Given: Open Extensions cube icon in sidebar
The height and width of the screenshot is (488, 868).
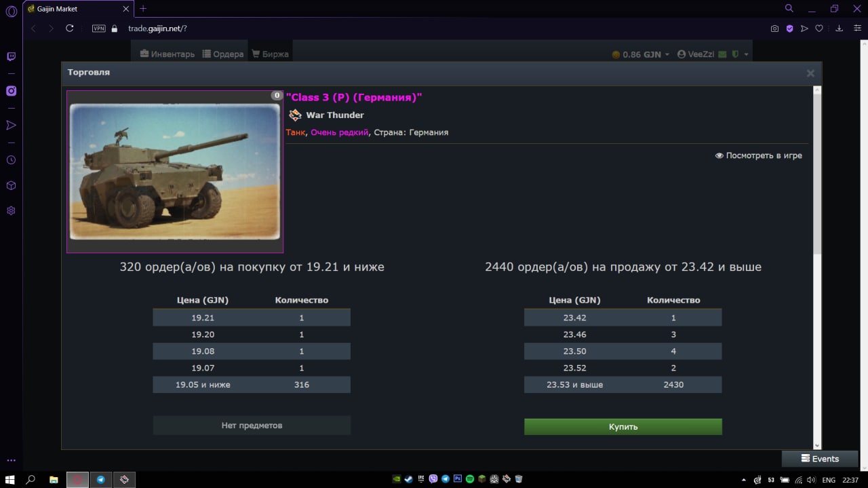Looking at the screenshot, I should pos(11,185).
